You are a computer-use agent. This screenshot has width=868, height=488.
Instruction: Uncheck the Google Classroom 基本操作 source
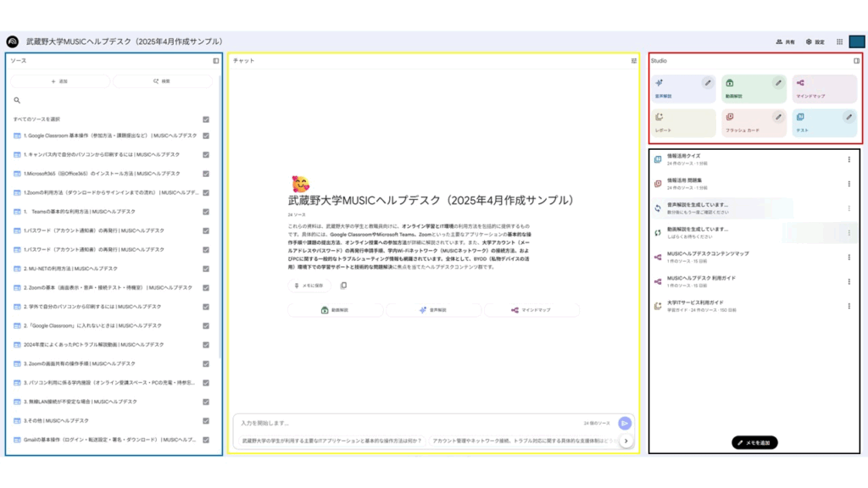click(x=206, y=136)
